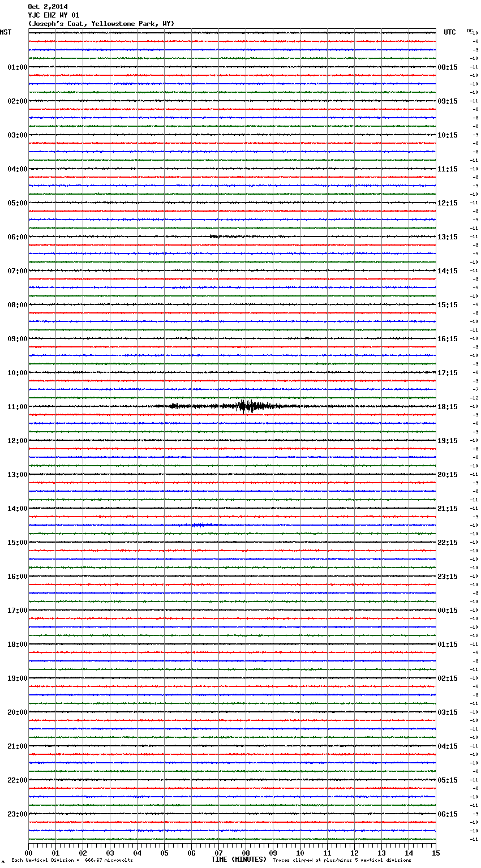Click the UTC time label '04:15'
The image size is (481, 868).
coord(448,746)
